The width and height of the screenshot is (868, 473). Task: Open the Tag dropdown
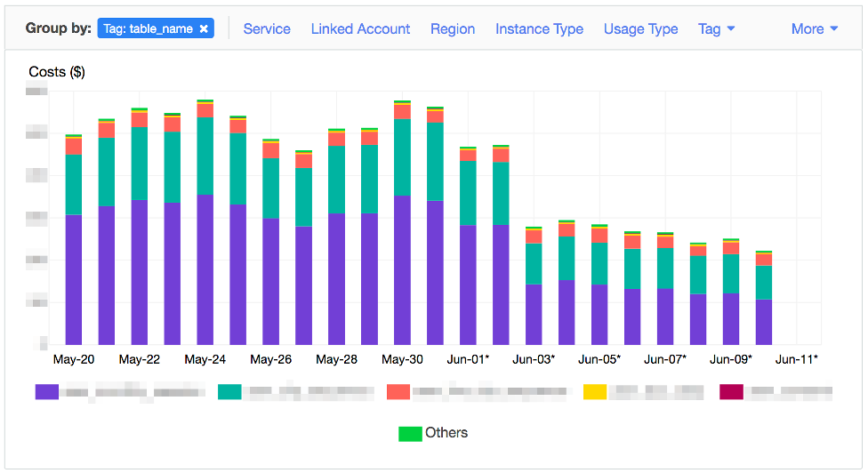pyautogui.click(x=716, y=29)
